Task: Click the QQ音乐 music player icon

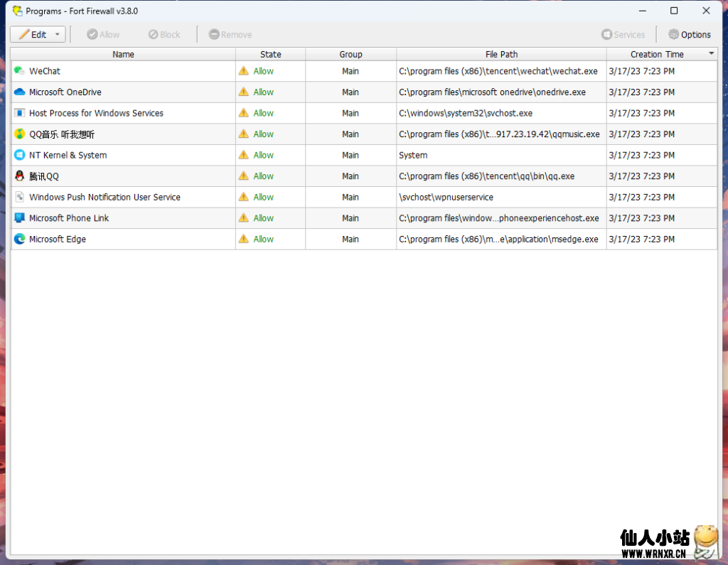Action: [19, 134]
